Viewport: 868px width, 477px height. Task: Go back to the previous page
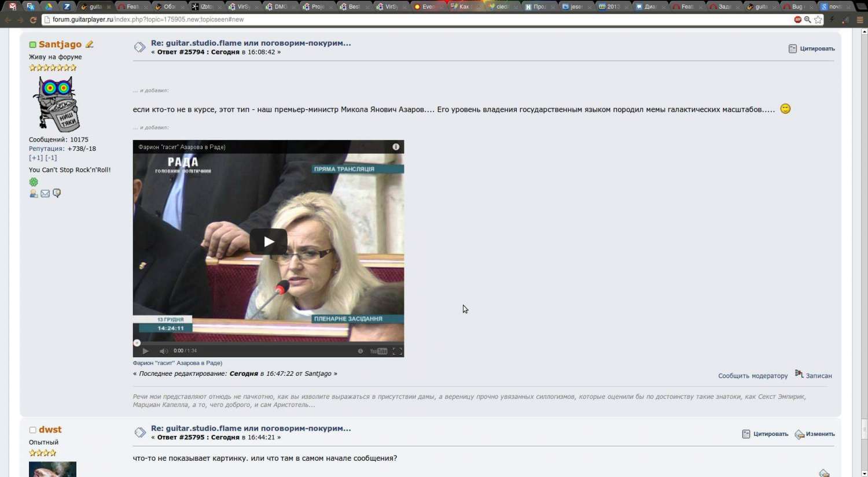click(x=8, y=20)
